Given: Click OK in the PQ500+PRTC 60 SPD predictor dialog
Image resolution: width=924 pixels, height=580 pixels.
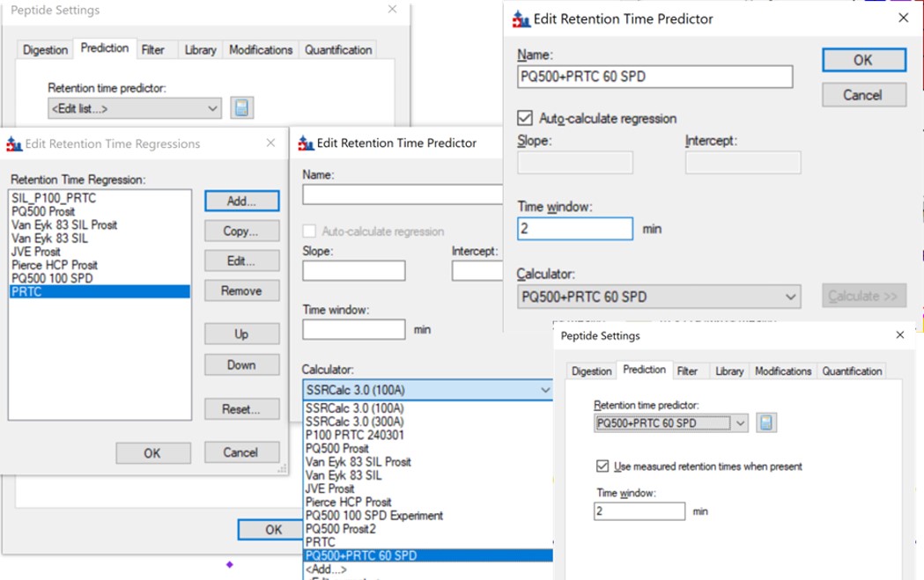Looking at the screenshot, I should (864, 60).
